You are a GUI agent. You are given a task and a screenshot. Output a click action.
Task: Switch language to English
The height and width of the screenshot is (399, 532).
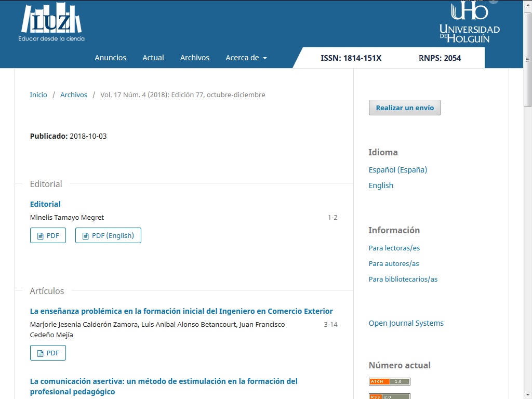[381, 185]
